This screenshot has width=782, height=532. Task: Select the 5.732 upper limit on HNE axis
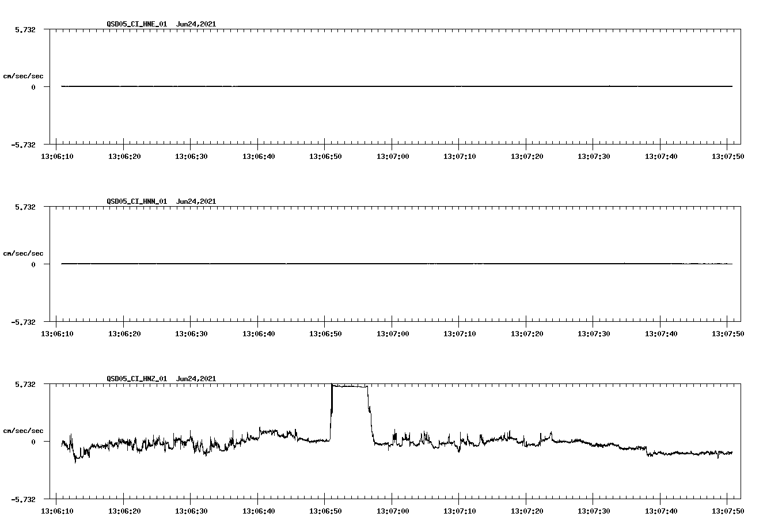coord(25,29)
